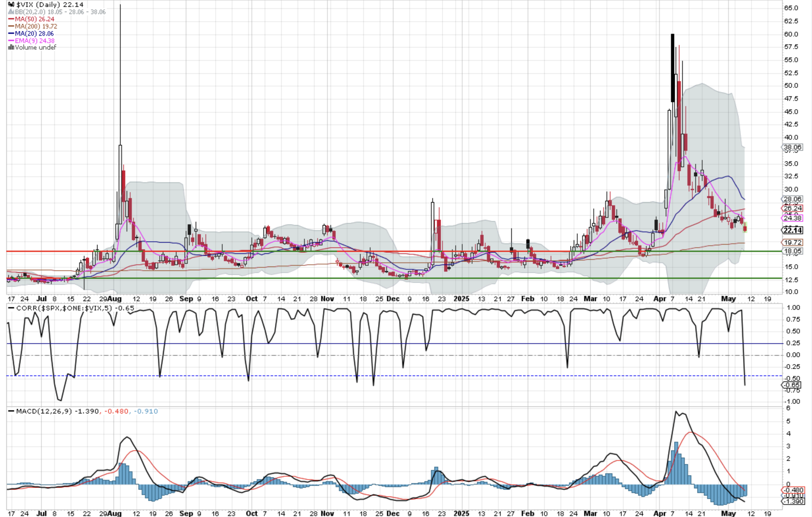The height and width of the screenshot is (517, 812).
Task: Click the CORR indicator line marker in legend
Action: click(11, 308)
